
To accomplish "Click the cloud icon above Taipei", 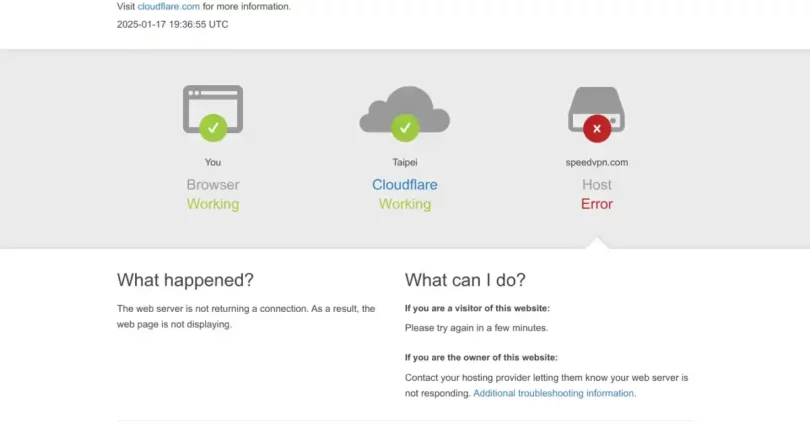I will point(404,109).
